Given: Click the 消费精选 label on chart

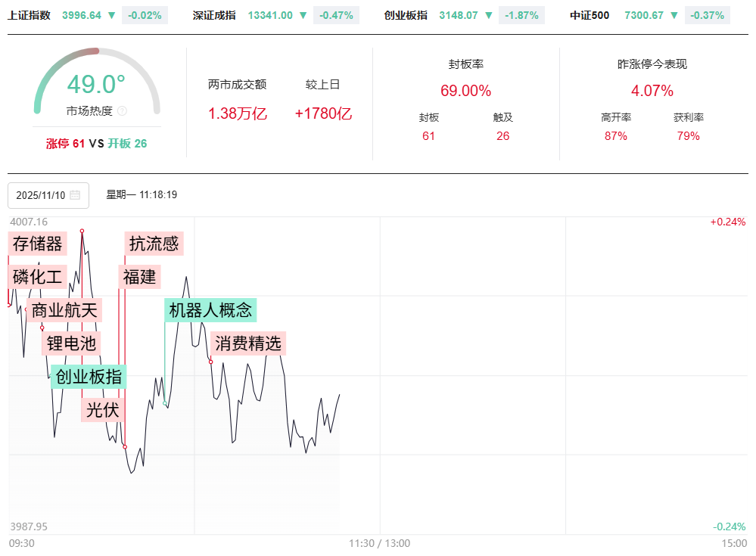Looking at the screenshot, I should 248,343.
